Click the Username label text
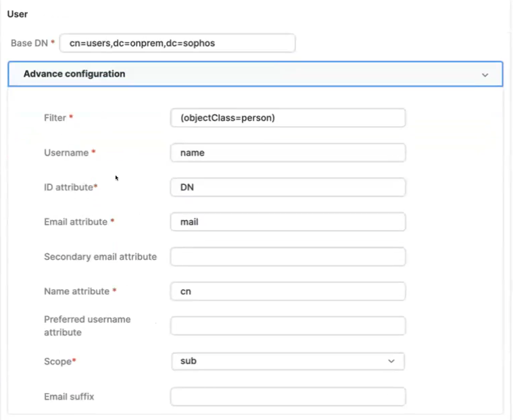Image resolution: width=513 pixels, height=420 pixels. (66, 153)
